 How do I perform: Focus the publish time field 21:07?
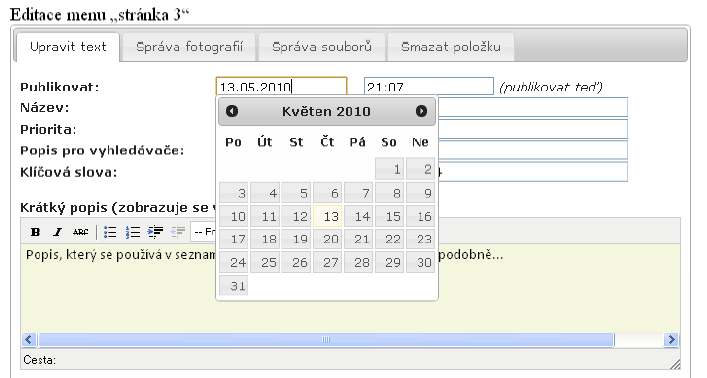[429, 86]
